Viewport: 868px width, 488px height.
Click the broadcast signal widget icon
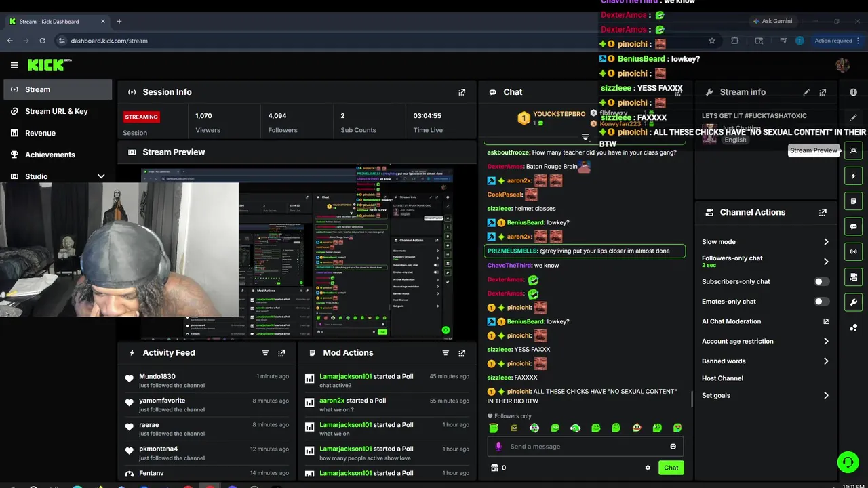853,251
